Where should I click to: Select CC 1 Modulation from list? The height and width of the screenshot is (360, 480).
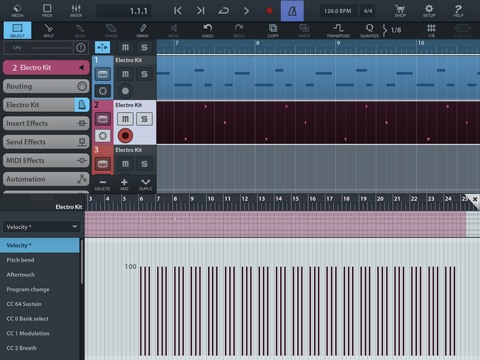pyautogui.click(x=40, y=333)
